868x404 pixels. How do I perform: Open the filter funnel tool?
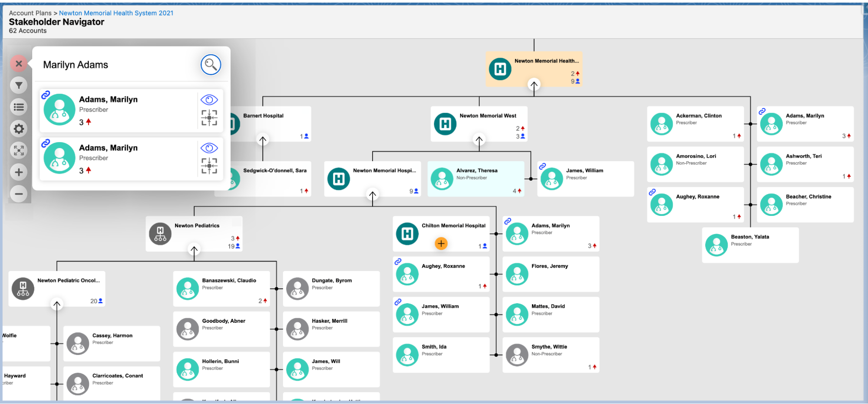[19, 86]
